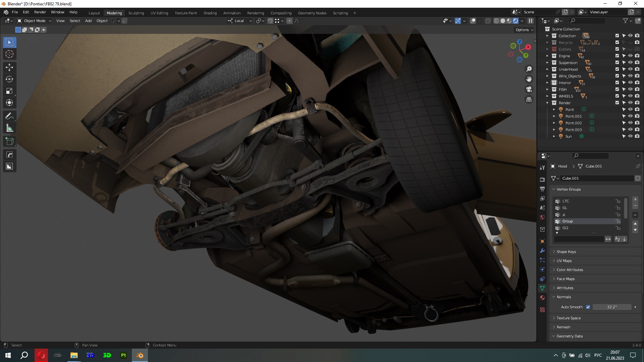Hide the Engine collection in viewport

(x=630, y=56)
